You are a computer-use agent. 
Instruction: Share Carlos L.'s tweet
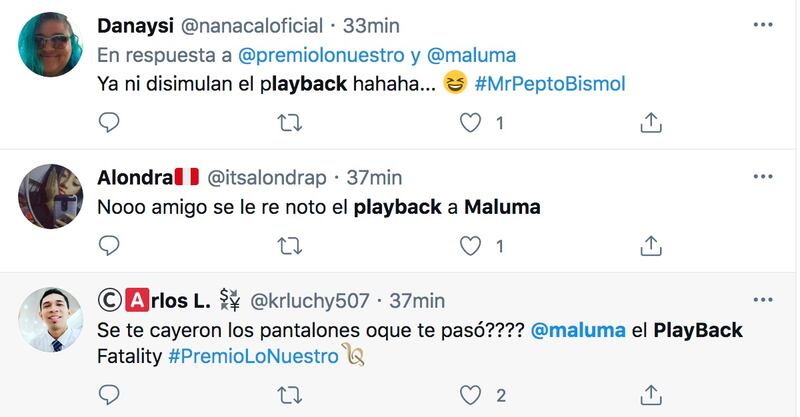click(651, 395)
